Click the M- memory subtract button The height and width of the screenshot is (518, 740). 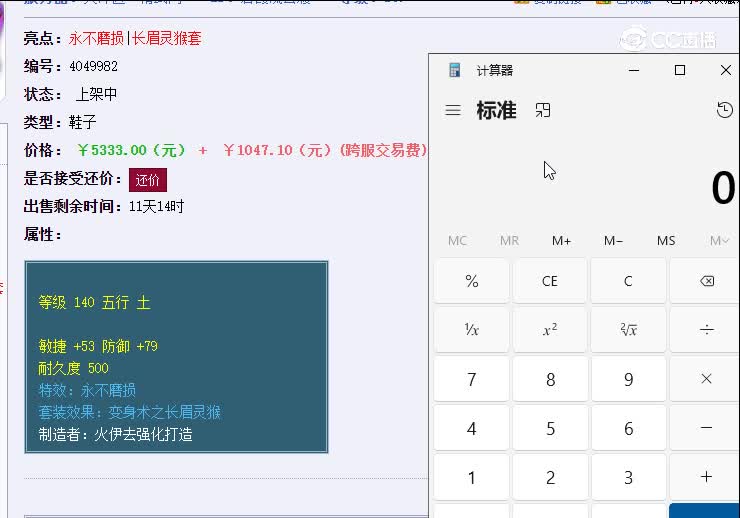(x=614, y=241)
